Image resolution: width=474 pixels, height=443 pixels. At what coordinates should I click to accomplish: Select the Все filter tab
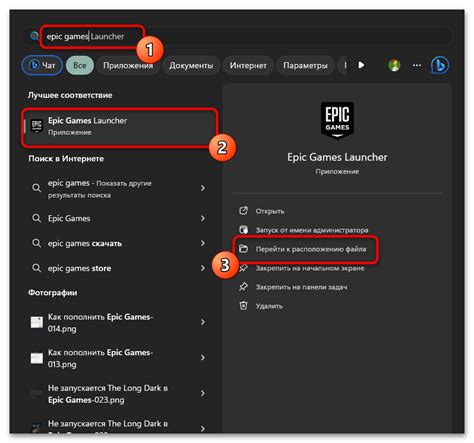(x=80, y=65)
